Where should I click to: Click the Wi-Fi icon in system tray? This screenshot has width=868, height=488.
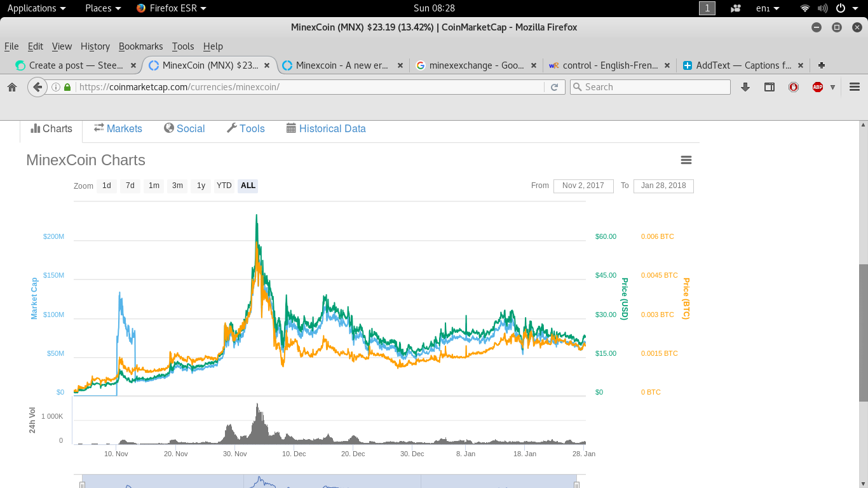point(805,8)
